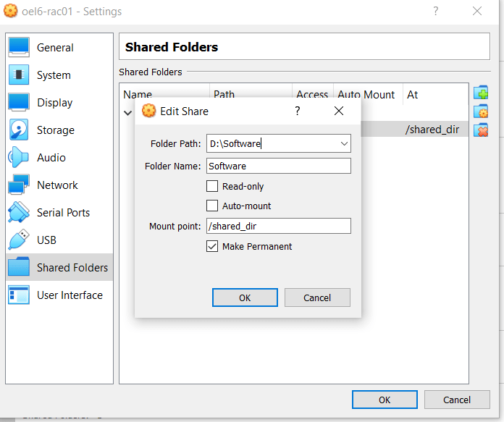Cancel the Edit Share dialog
Image resolution: width=504 pixels, height=422 pixels.
tap(317, 297)
